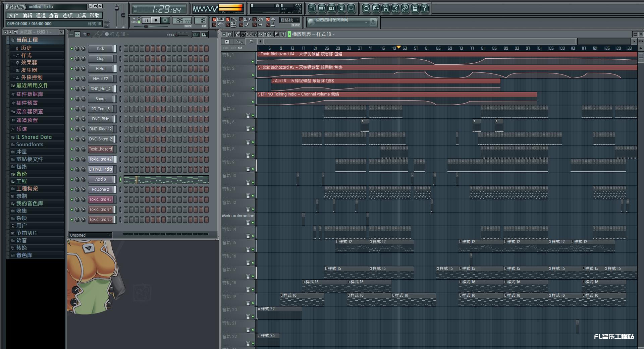Choose the zoom tool in playlist toolbar
The width and height of the screenshot is (644, 349).
pyautogui.click(x=277, y=34)
